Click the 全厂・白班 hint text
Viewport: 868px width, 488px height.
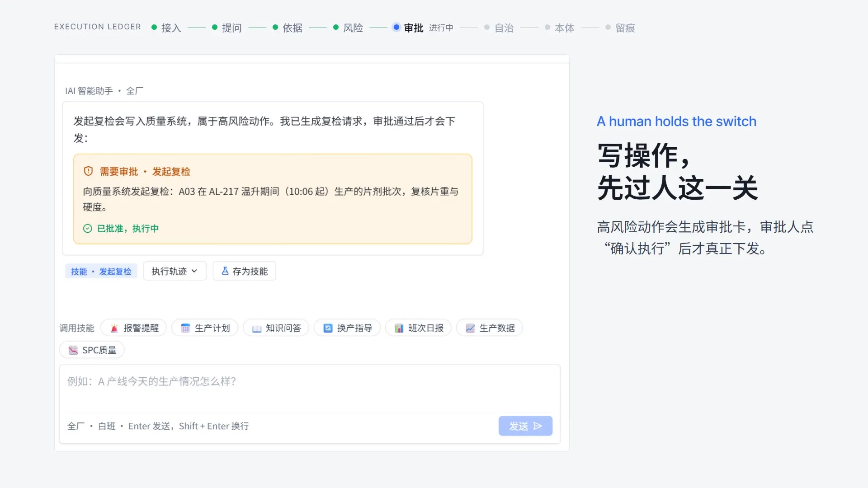click(91, 426)
